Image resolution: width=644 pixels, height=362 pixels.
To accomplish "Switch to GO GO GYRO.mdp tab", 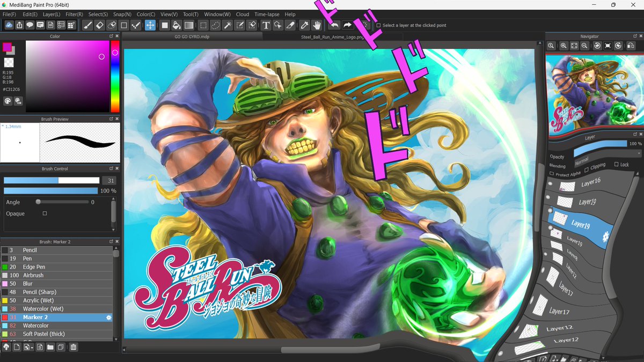I will [192, 36].
